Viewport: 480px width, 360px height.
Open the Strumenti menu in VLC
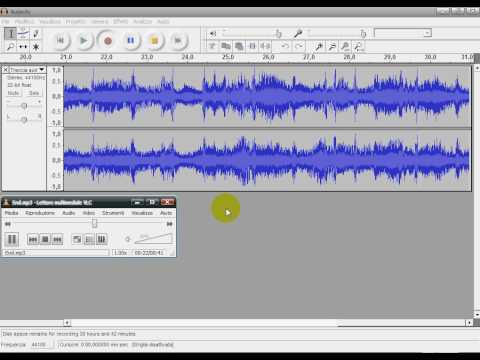(x=113, y=213)
